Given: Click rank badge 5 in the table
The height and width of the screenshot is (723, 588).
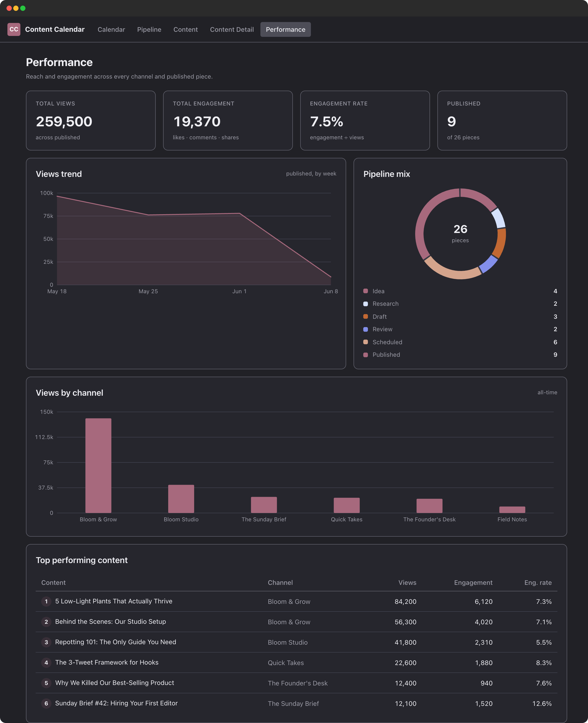Looking at the screenshot, I should tap(46, 683).
